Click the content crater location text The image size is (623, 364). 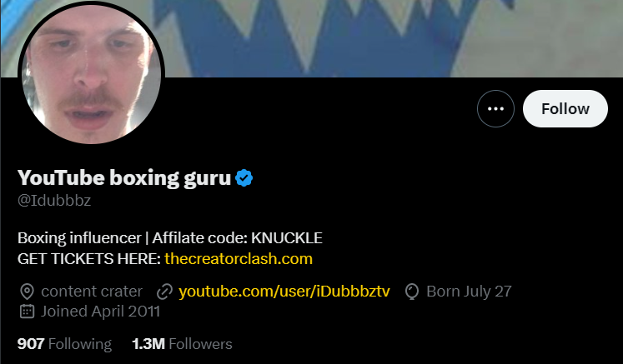coord(92,292)
